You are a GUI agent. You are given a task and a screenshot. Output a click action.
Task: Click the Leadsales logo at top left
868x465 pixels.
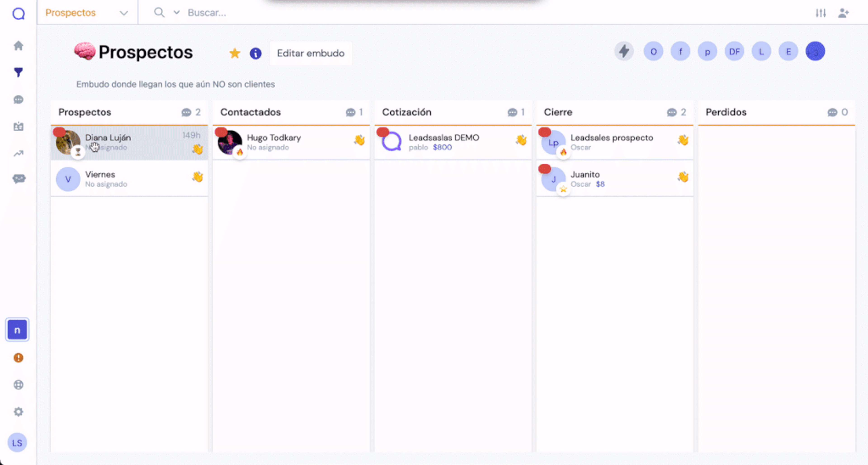point(19,14)
